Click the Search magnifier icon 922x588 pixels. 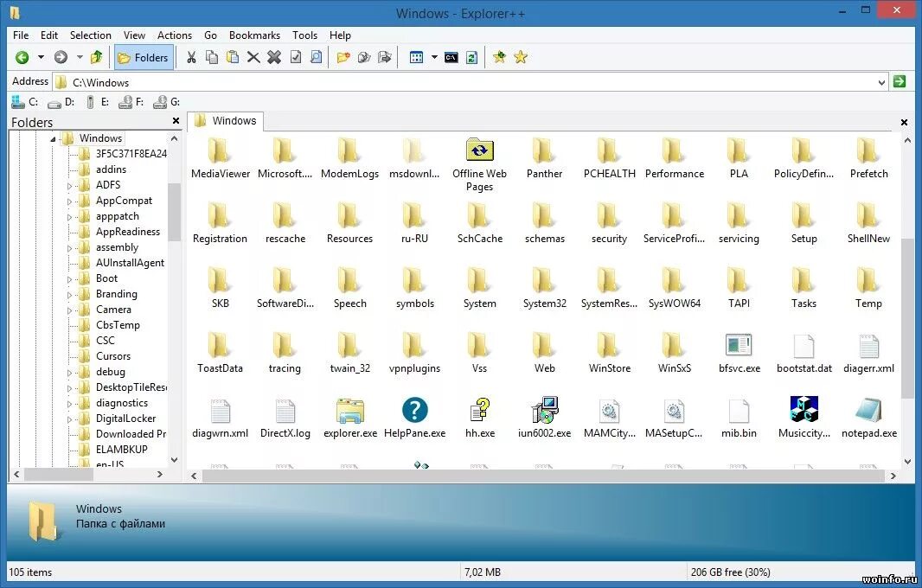[x=317, y=57]
